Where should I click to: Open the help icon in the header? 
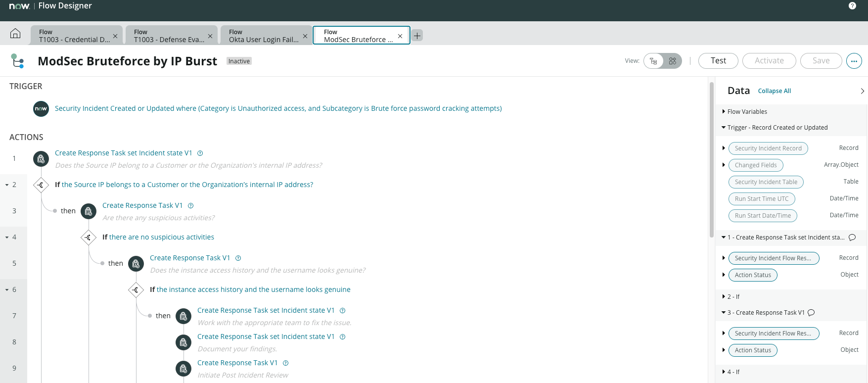pos(852,6)
